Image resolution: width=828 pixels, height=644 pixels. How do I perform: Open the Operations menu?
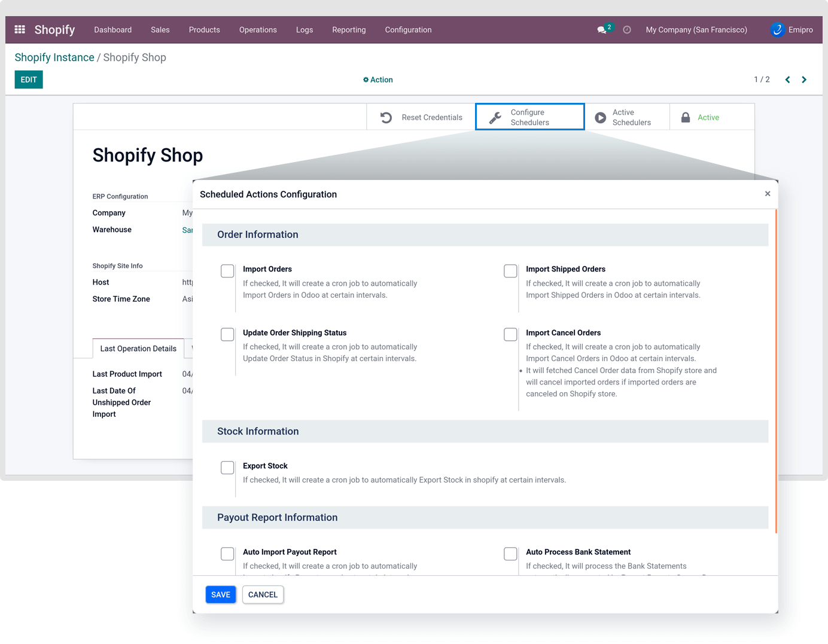[x=258, y=29]
